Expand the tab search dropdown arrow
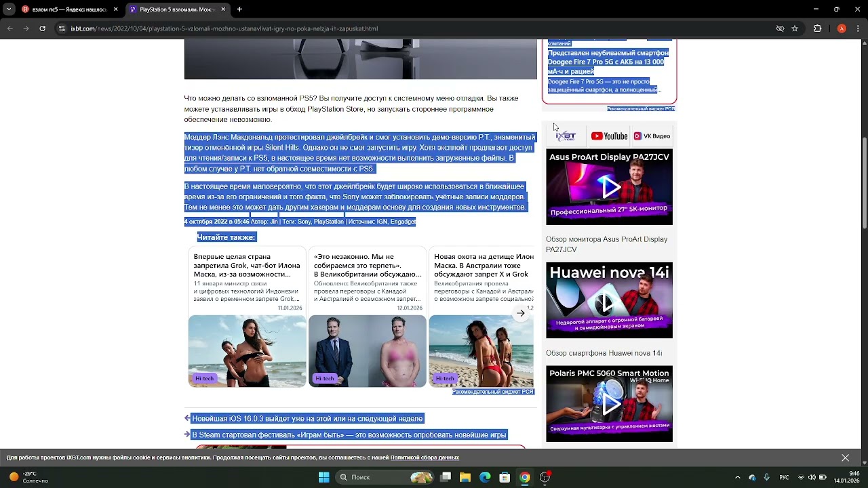868x488 pixels. pyautogui.click(x=9, y=9)
